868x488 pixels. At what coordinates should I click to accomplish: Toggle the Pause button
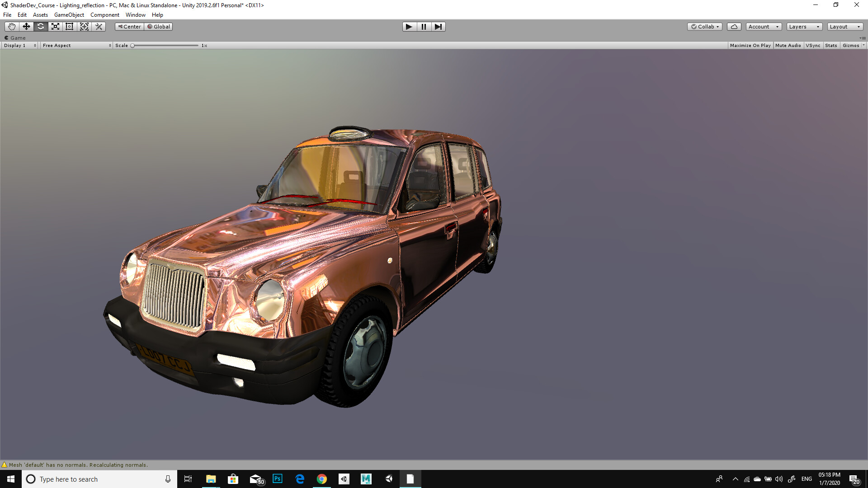pos(423,27)
